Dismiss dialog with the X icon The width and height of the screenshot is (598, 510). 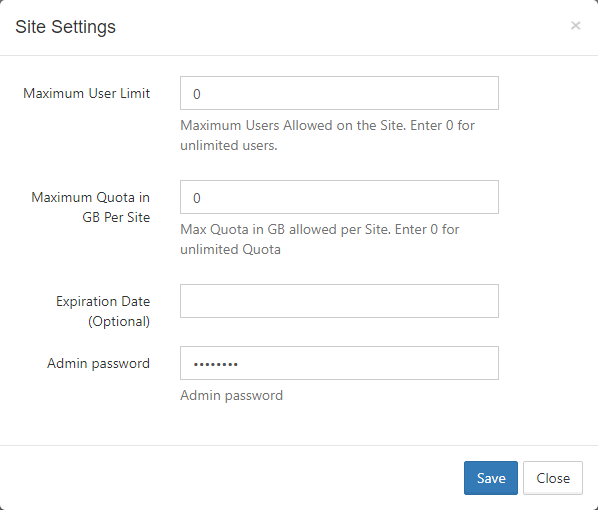575,26
